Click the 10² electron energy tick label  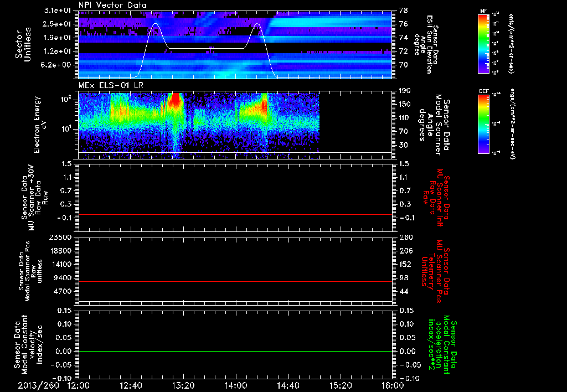coord(68,99)
